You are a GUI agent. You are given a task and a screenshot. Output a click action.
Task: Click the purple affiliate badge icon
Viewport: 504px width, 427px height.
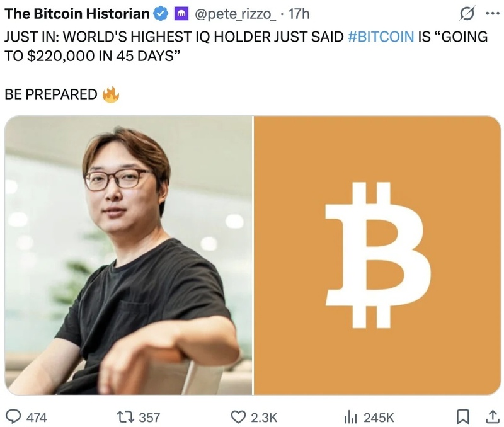[181, 14]
